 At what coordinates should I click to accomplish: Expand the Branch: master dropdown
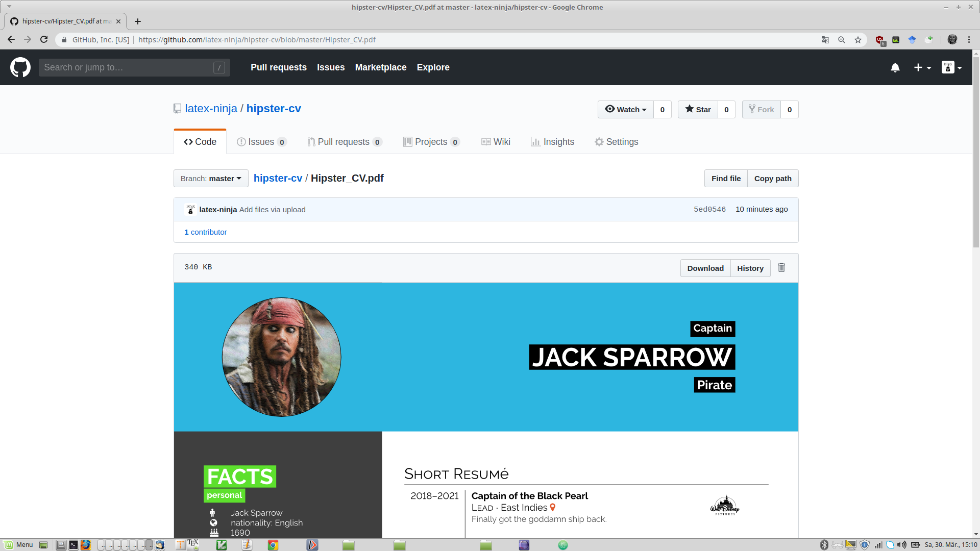pos(211,179)
